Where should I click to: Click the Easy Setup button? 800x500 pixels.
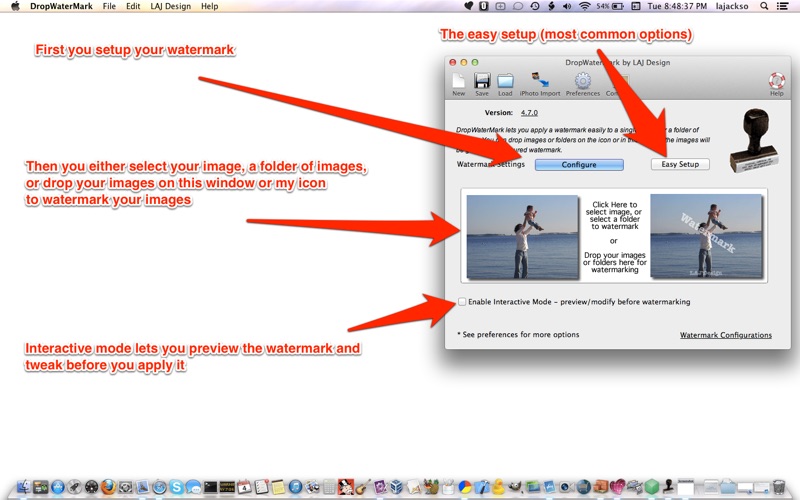680,164
